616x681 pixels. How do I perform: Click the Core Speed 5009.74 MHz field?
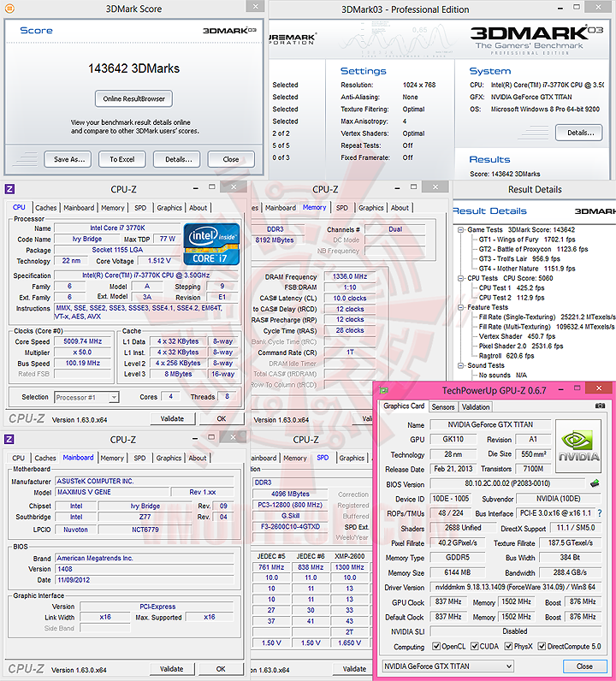pyautogui.click(x=82, y=341)
